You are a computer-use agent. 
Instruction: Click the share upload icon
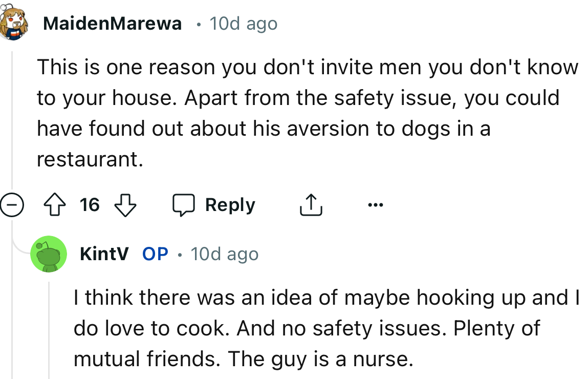[x=311, y=204]
